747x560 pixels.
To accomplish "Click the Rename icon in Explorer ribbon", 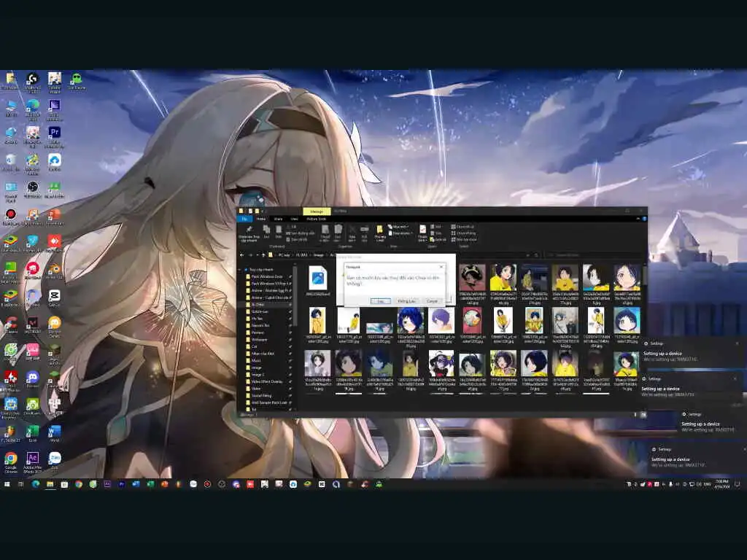I will click(364, 233).
